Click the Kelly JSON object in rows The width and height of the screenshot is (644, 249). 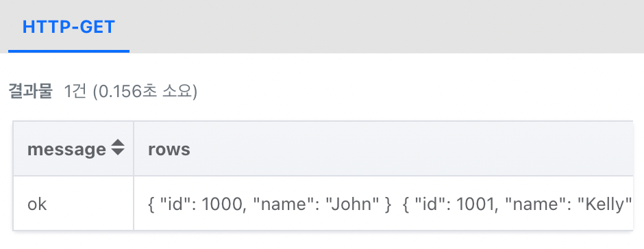coord(517,204)
